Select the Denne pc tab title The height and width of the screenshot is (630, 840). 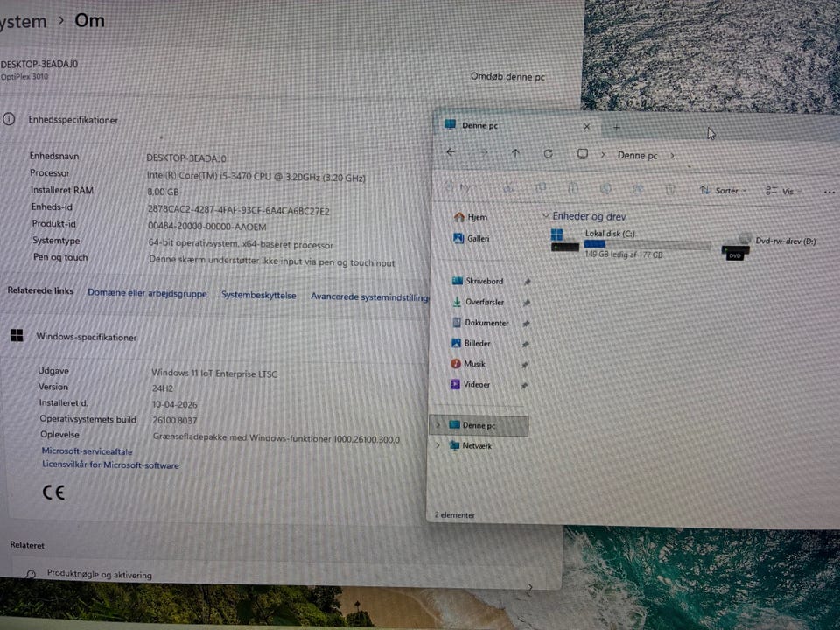pyautogui.click(x=480, y=125)
